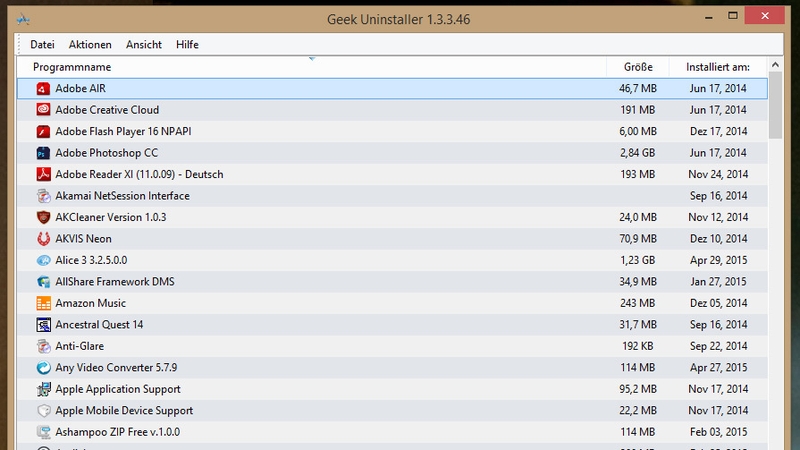The height and width of the screenshot is (450, 800).
Task: Click the 243 MB size value
Action: tap(638, 303)
